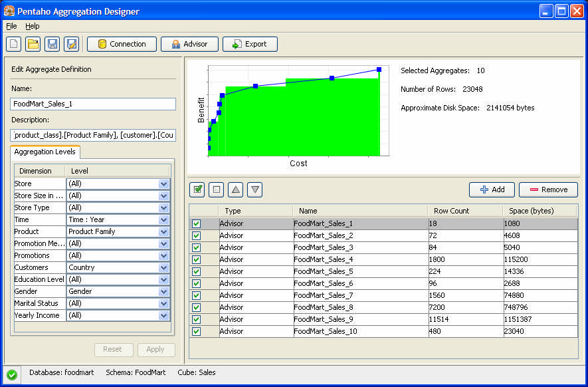Click space value 1151387 cell
588x387 pixels.
tap(540, 319)
